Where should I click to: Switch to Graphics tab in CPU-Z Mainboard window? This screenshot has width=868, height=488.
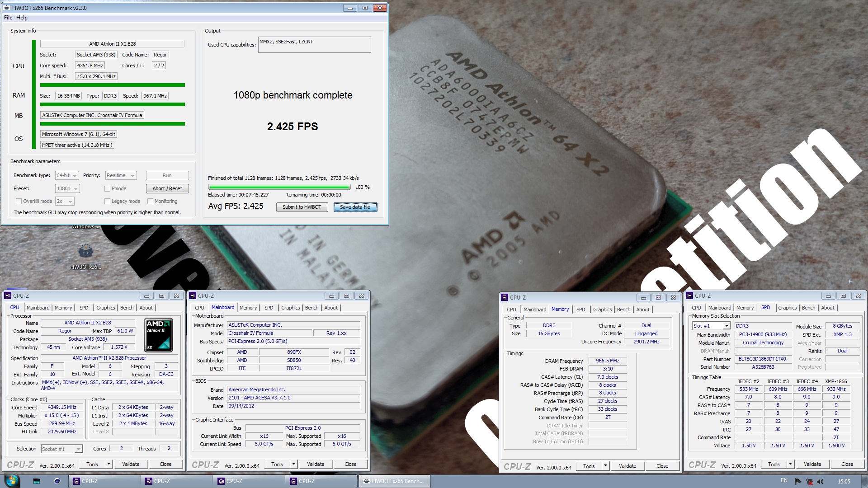[x=290, y=308]
